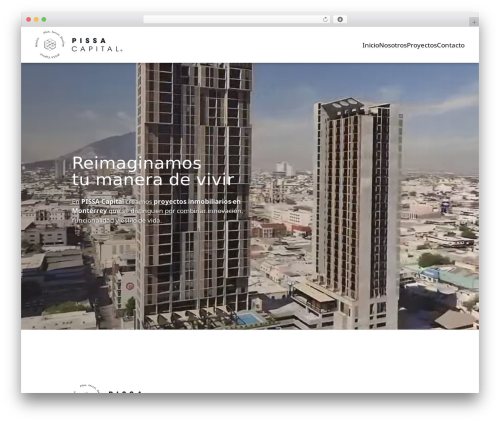Screen dimensions: 500x423
Task: Click the headline 'Reimaginamos tu manera de vivir'
Action: (x=153, y=171)
